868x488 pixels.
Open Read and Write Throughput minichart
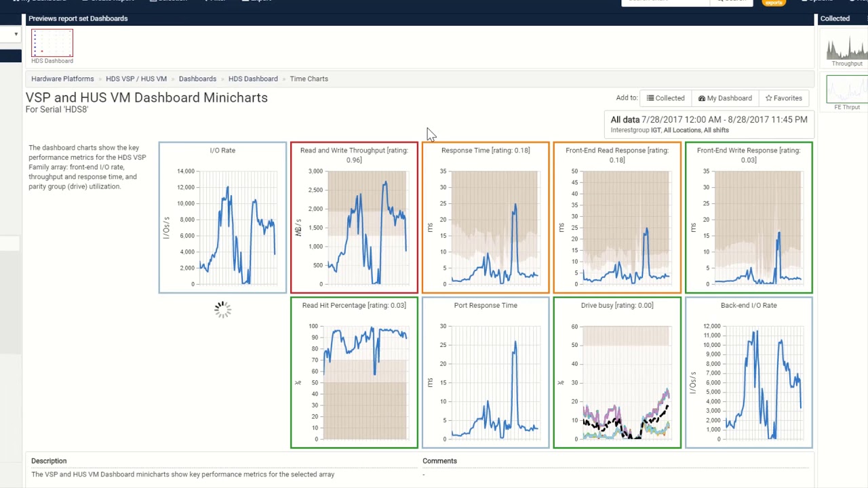coord(354,218)
